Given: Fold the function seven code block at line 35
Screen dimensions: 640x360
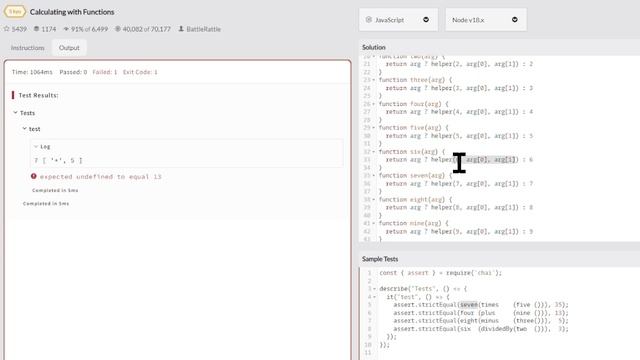Looking at the screenshot, I should pos(373,176).
